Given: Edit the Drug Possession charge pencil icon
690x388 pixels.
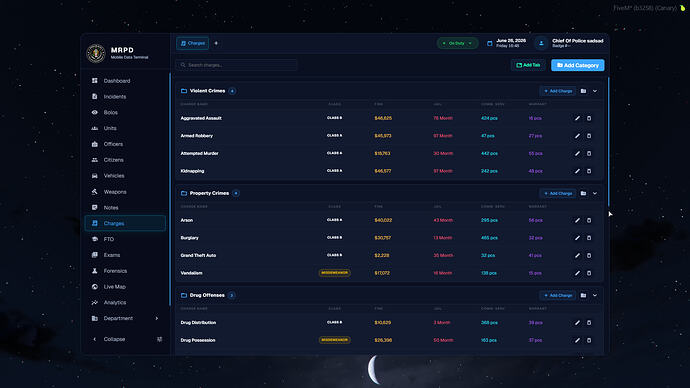Looking at the screenshot, I should click(x=577, y=340).
